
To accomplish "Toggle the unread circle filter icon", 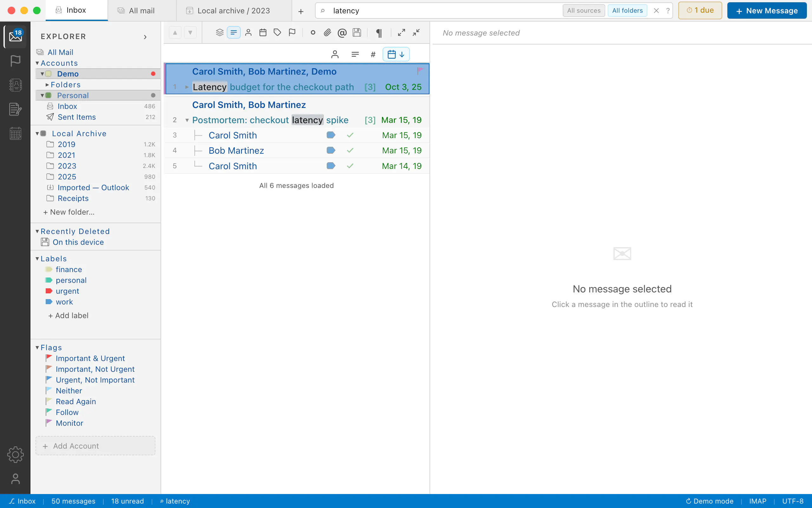I will (x=313, y=33).
